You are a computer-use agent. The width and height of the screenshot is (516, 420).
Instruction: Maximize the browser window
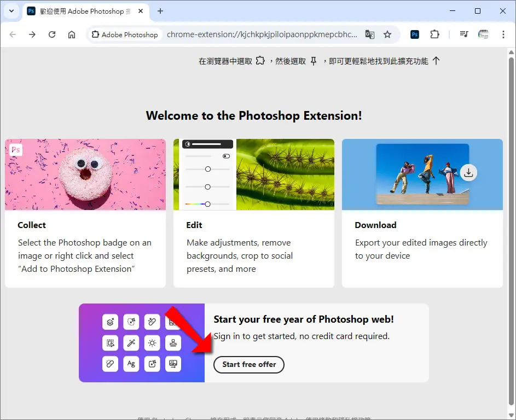point(478,11)
